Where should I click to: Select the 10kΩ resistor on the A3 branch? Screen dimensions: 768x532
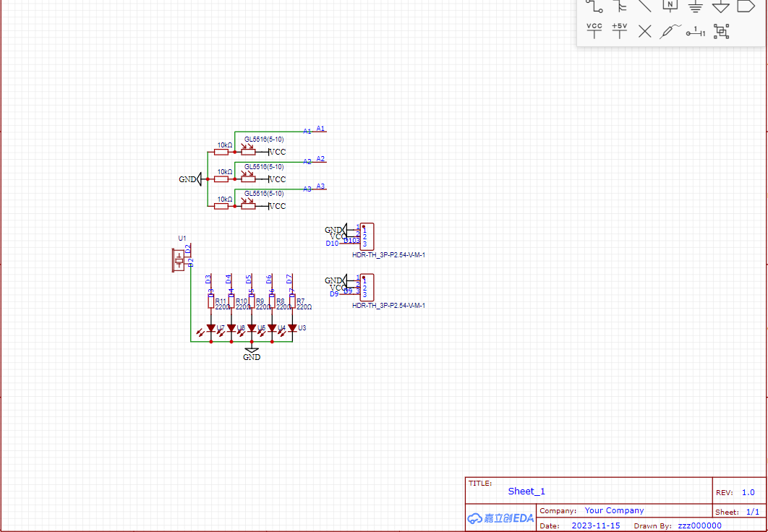pos(221,206)
